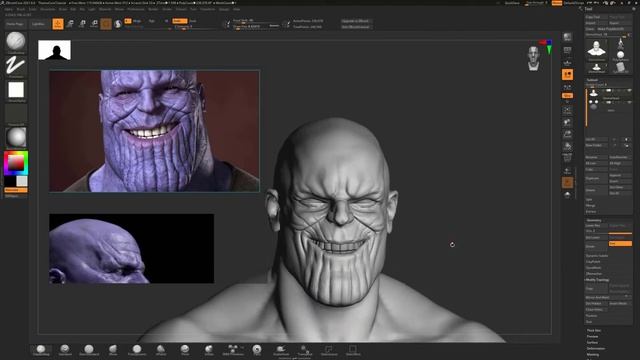Screen dimensions: 640x360
Task: Expand the Deformation section
Action: pos(596,349)
